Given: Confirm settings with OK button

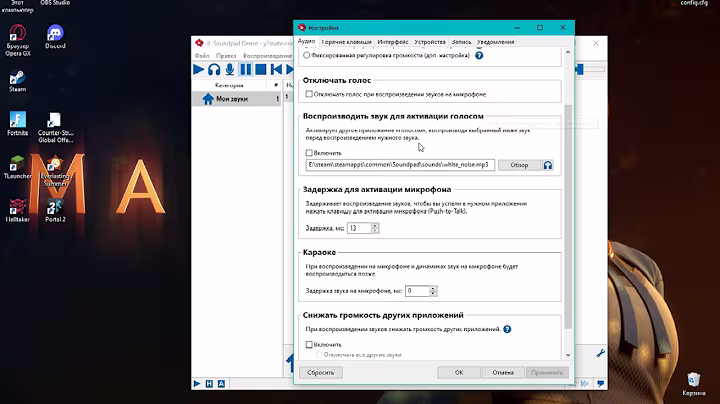Looking at the screenshot, I should click(459, 372).
